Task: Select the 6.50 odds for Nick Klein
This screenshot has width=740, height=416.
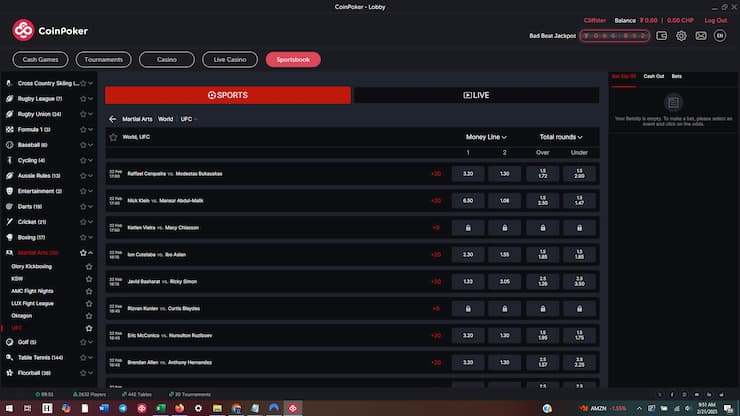Action: 468,201
